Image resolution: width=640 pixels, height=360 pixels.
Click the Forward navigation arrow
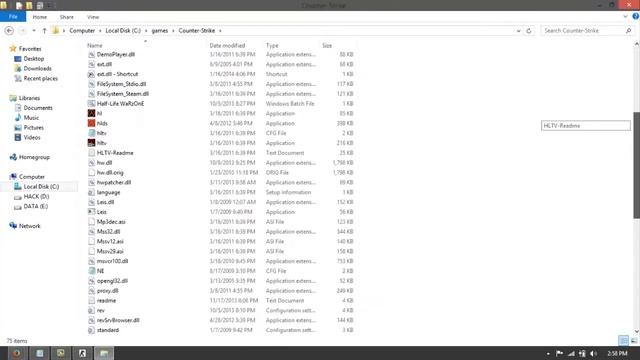23,31
